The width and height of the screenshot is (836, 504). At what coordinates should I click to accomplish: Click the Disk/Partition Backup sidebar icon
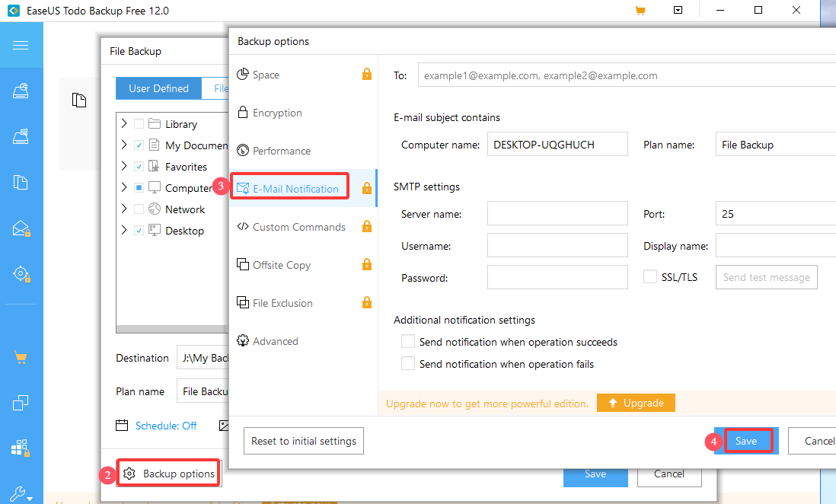pos(21,91)
